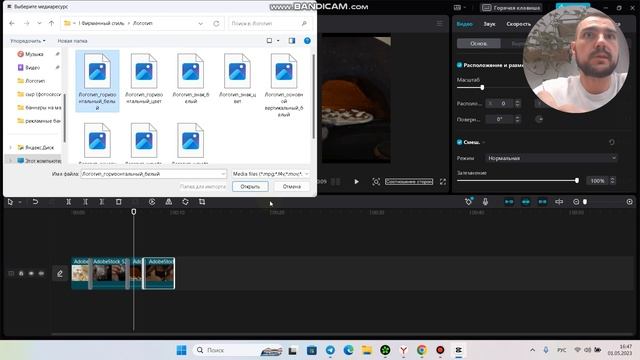Toggle clip linkage button
Screen dimensions: 640x360
pyautogui.click(x=542, y=202)
